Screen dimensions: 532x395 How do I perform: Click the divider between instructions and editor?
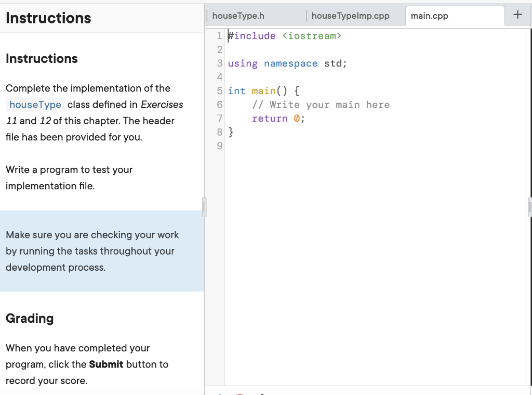205,207
